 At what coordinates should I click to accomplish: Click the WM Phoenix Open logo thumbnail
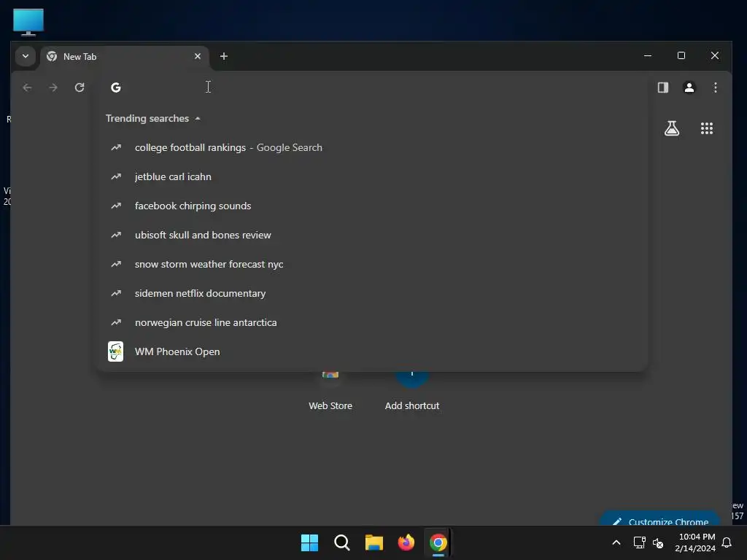[116, 351]
